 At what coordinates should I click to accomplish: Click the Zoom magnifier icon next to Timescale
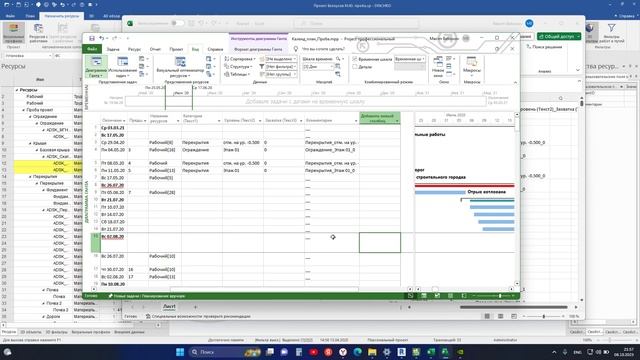coord(338,59)
